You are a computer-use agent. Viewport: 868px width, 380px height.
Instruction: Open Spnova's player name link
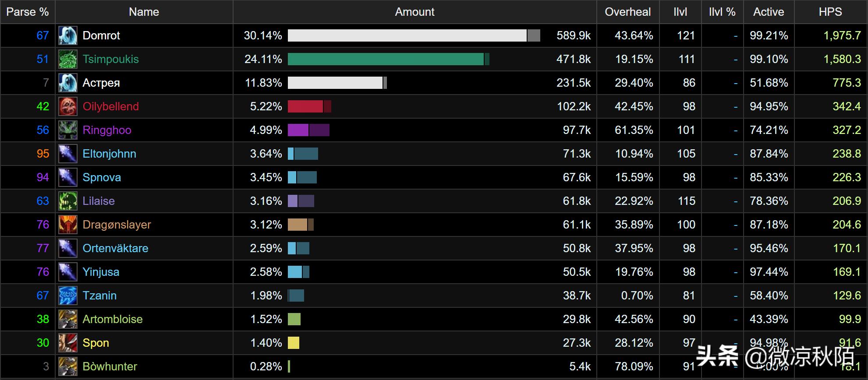pos(102,177)
